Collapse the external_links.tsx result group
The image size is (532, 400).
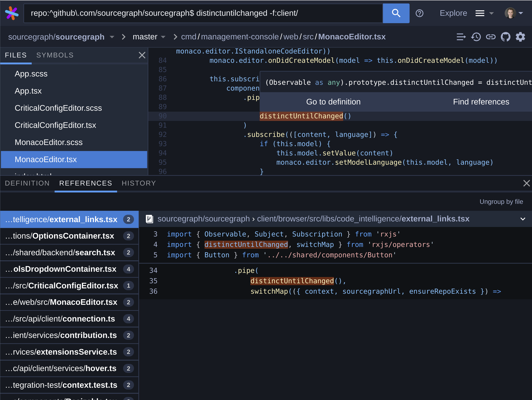[x=523, y=219]
